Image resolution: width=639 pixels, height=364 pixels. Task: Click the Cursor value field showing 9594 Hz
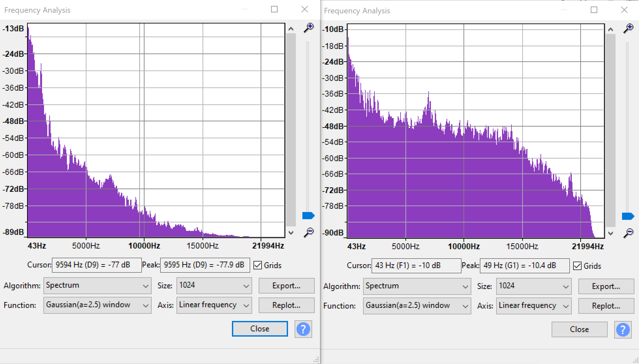tap(96, 265)
